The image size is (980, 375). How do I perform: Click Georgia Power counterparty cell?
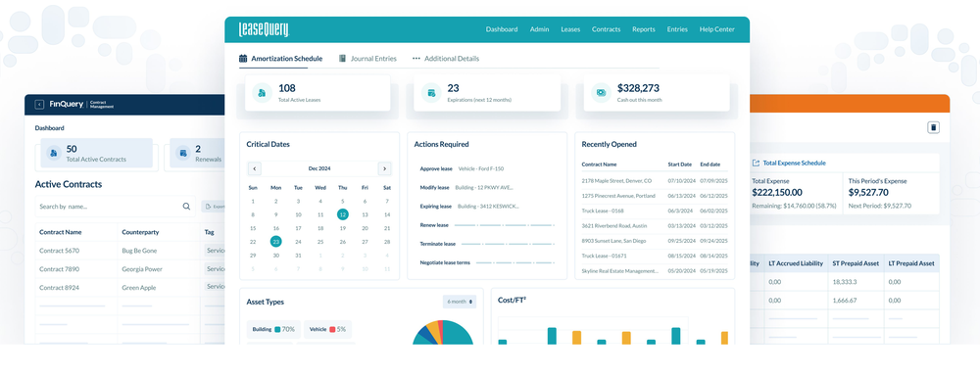[143, 269]
